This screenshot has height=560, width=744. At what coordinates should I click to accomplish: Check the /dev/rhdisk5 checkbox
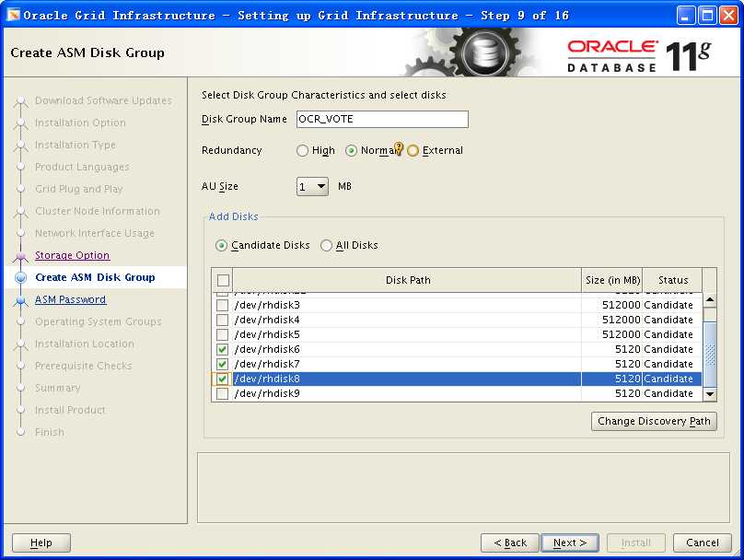click(222, 334)
